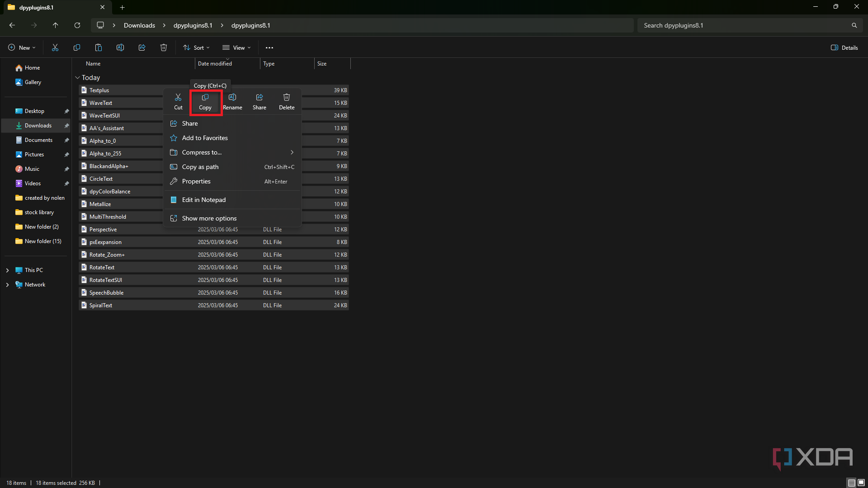Open the See more ellipsis menu
The image size is (868, 488).
click(269, 47)
